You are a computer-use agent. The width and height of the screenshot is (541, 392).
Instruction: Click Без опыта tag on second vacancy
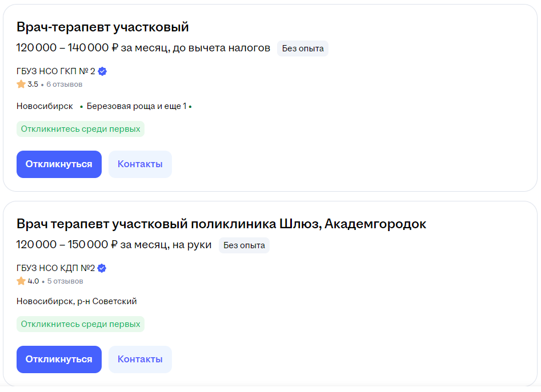point(244,245)
